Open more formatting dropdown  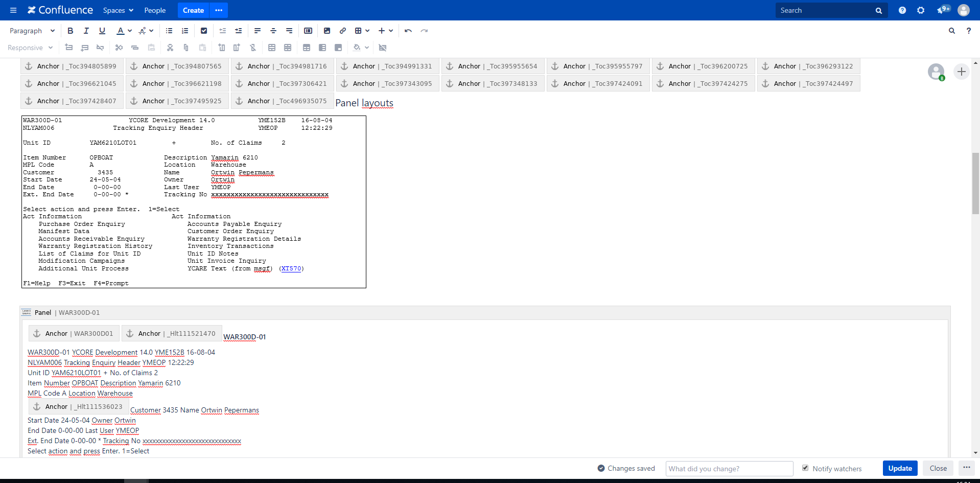click(x=146, y=31)
